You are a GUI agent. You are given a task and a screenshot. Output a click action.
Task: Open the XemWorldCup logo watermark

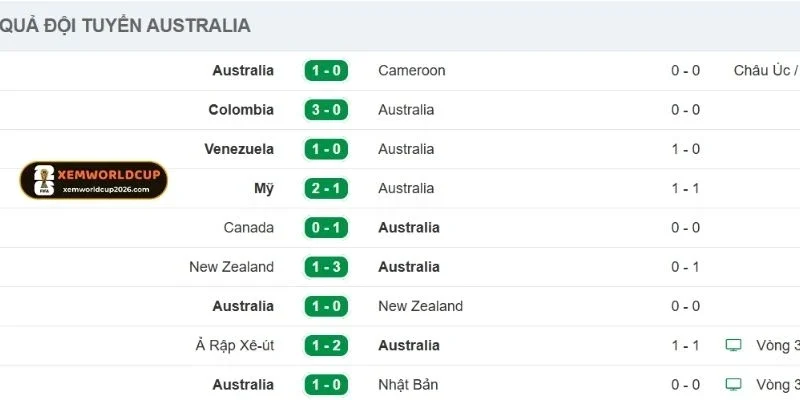point(94,180)
